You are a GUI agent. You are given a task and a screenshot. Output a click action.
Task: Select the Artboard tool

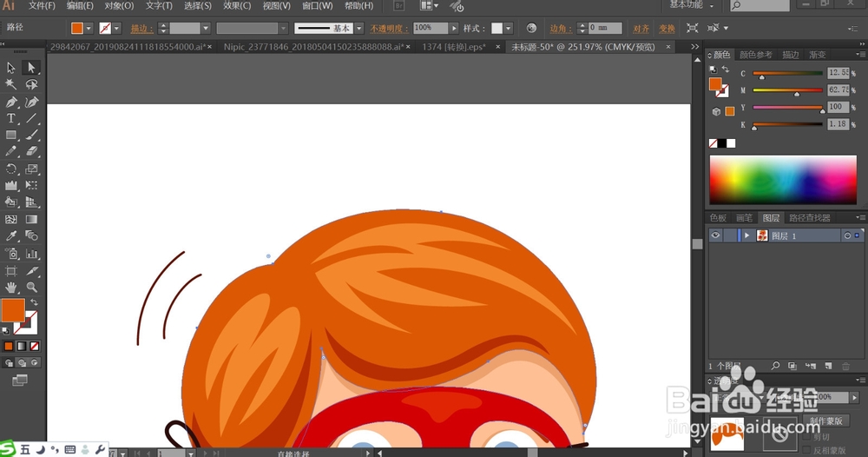pos(10,271)
